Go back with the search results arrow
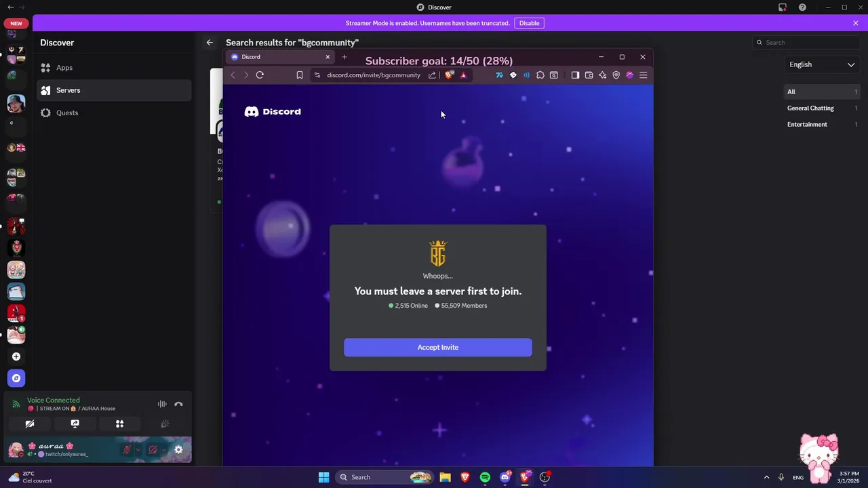The image size is (868, 488). pyautogui.click(x=210, y=42)
